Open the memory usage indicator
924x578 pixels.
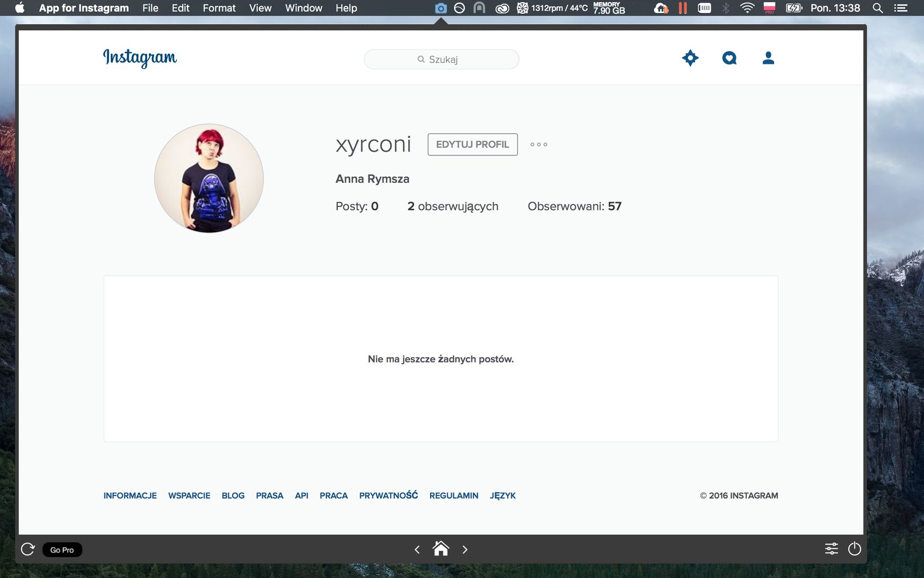tap(609, 8)
